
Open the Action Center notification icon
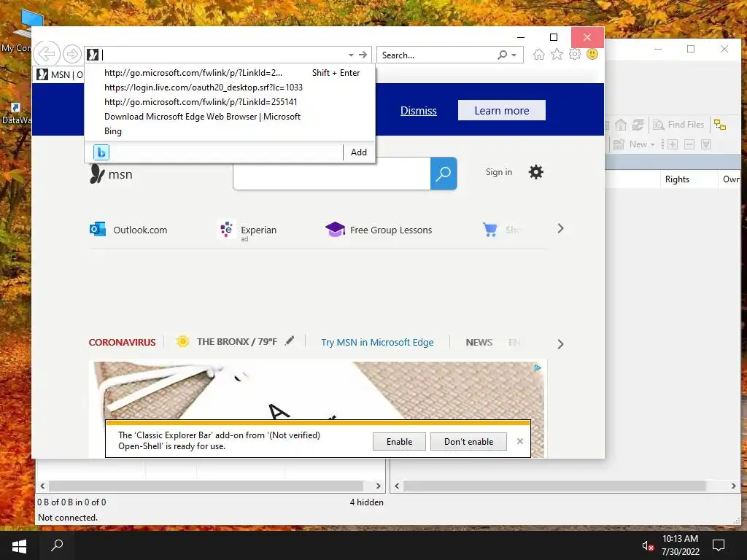point(719,545)
